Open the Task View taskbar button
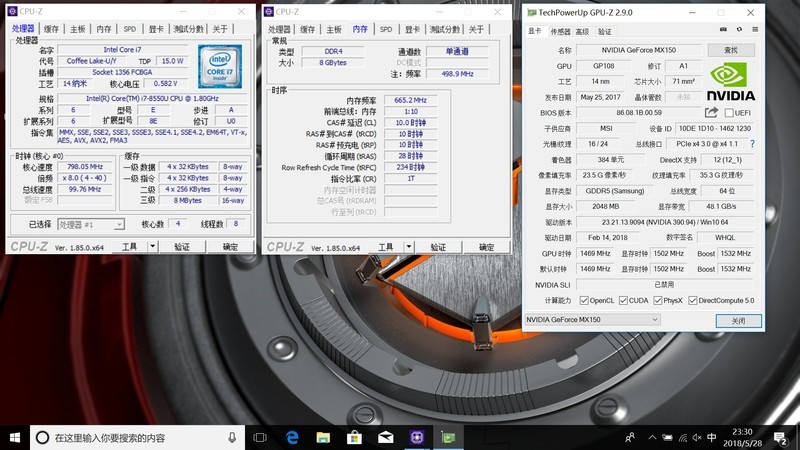This screenshot has width=800, height=450. tap(261, 437)
